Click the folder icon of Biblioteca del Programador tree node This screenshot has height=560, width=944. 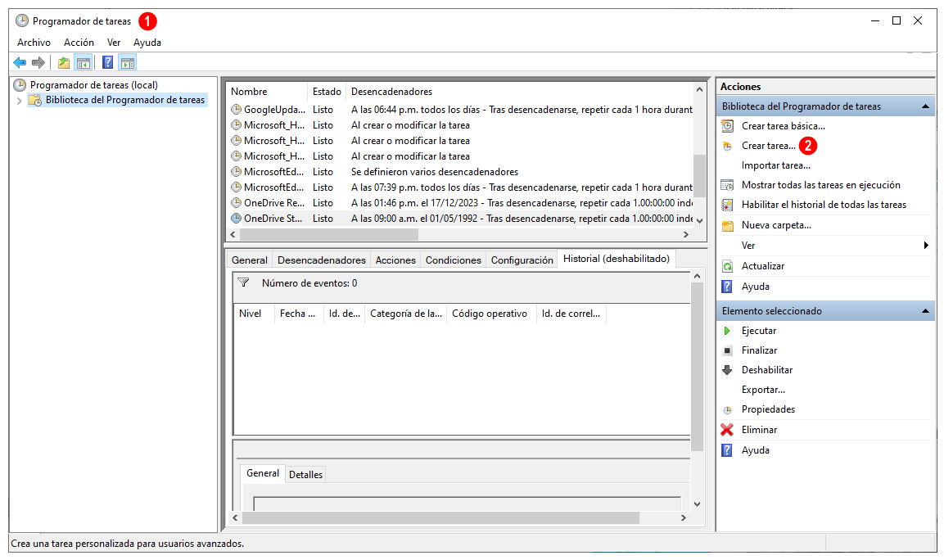(35, 100)
